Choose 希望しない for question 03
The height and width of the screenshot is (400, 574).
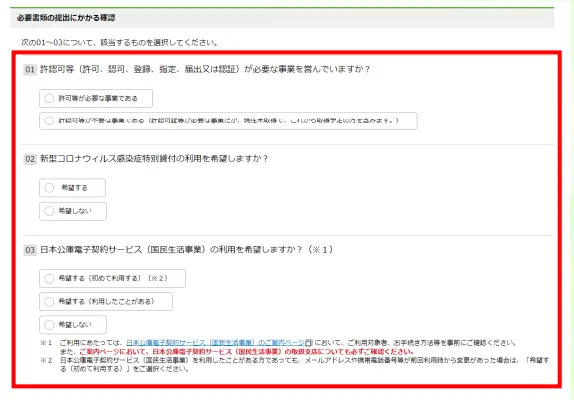tap(73, 325)
